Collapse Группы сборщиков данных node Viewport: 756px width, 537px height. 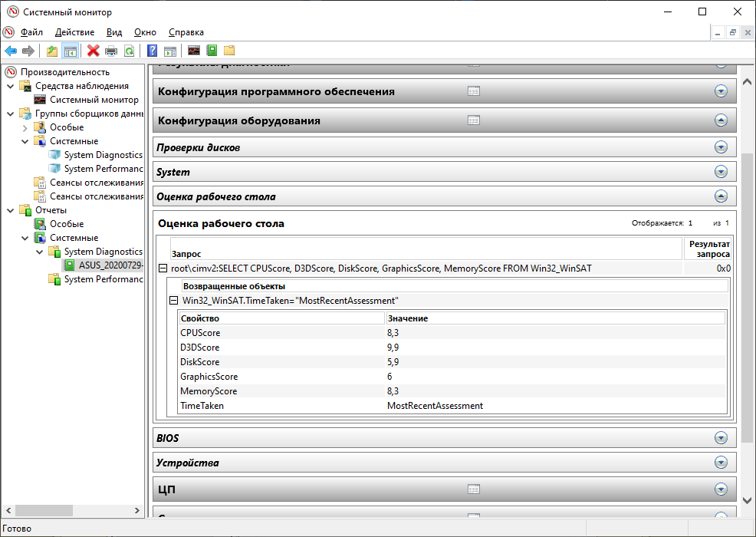(x=11, y=114)
